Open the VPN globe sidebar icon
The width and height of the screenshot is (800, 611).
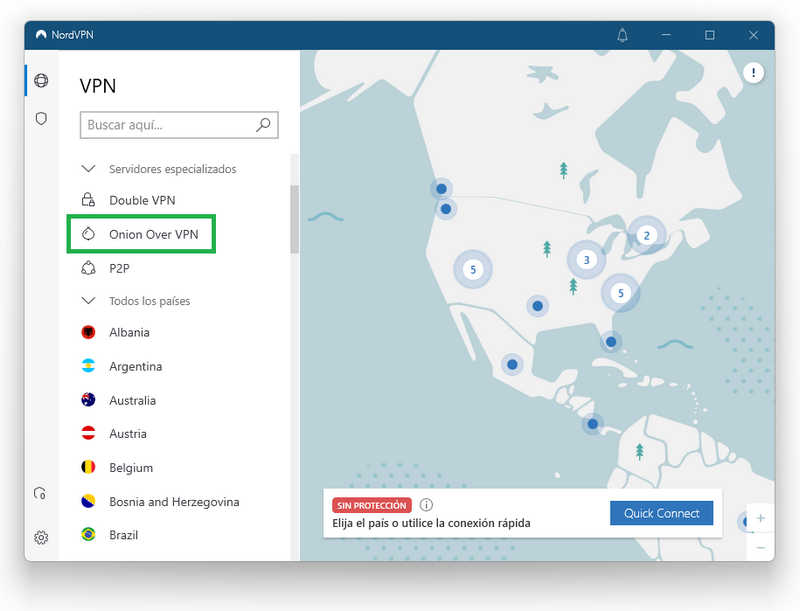(x=41, y=80)
